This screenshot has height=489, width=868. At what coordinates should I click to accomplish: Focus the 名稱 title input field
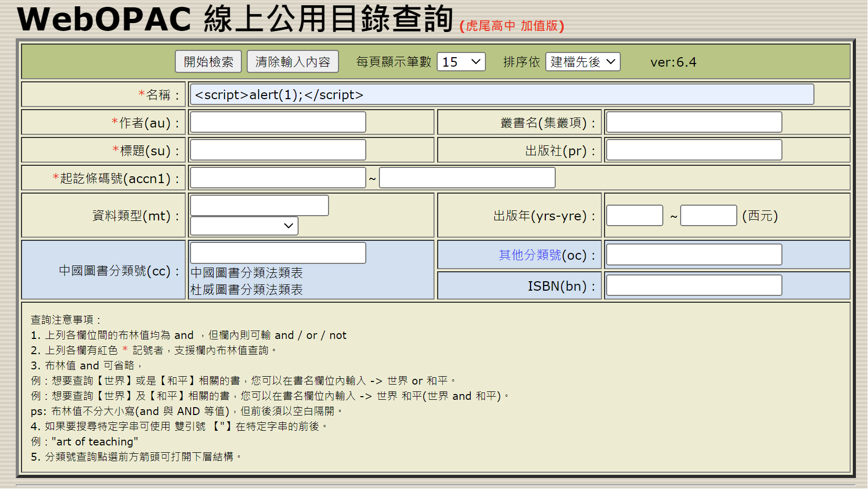click(502, 94)
